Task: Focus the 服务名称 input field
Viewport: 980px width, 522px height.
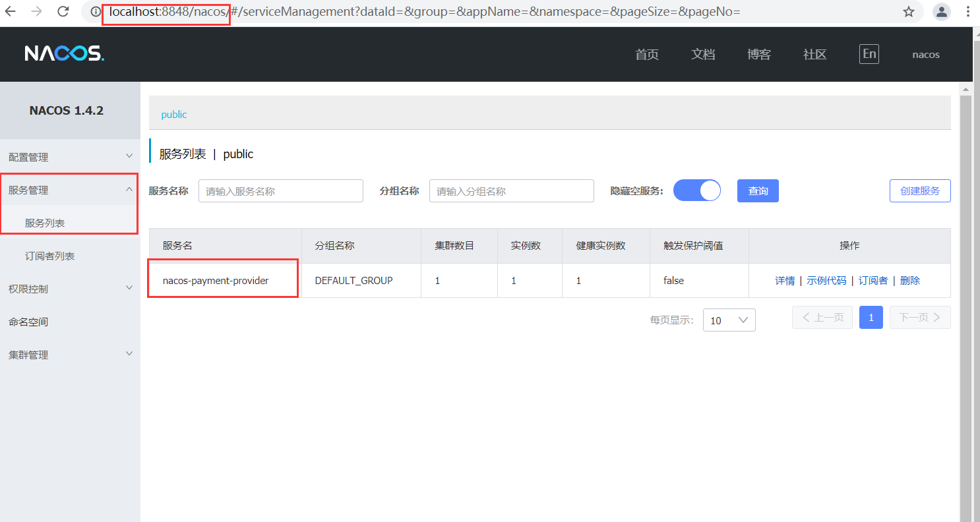Action: (281, 190)
